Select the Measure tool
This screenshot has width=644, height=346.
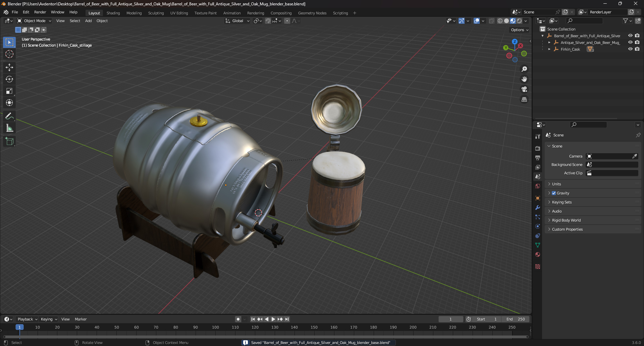click(x=9, y=128)
